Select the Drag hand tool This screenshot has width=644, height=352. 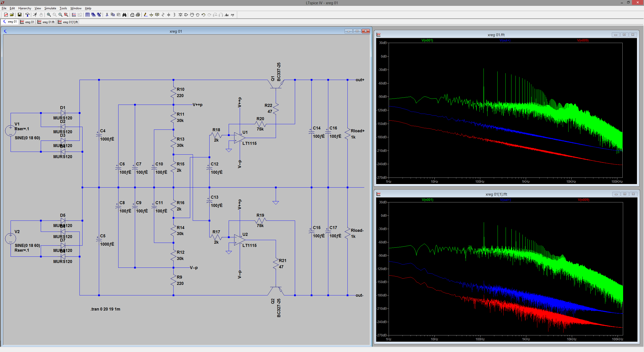point(198,15)
